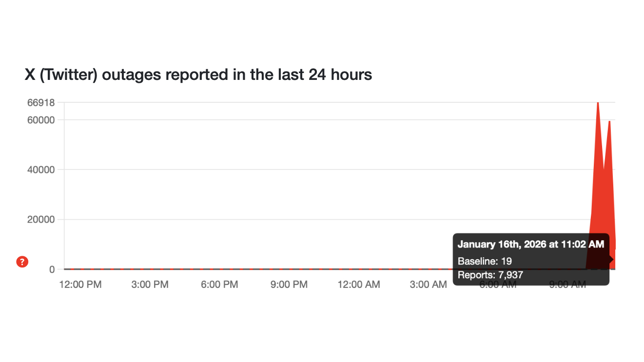This screenshot has width=644, height=362.
Task: Click the X (Twitter) outages chart title
Action: point(198,75)
